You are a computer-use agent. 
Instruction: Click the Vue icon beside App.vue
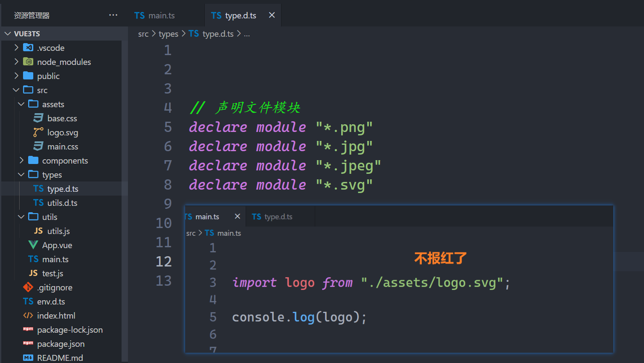[33, 245]
